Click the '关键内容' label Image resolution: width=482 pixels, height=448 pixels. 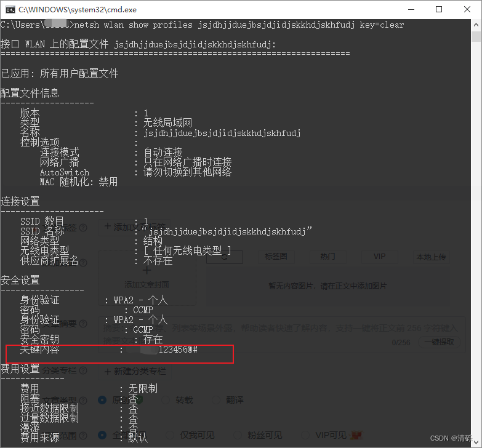[39, 350]
